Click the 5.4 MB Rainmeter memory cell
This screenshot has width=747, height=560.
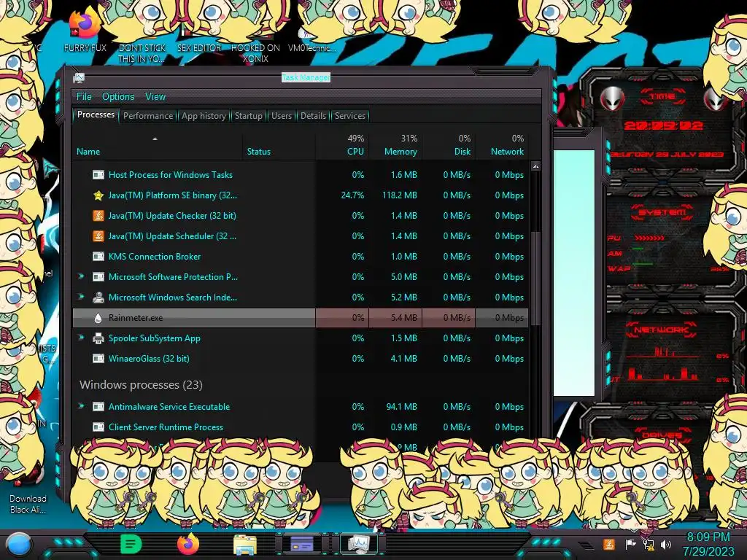pos(395,318)
